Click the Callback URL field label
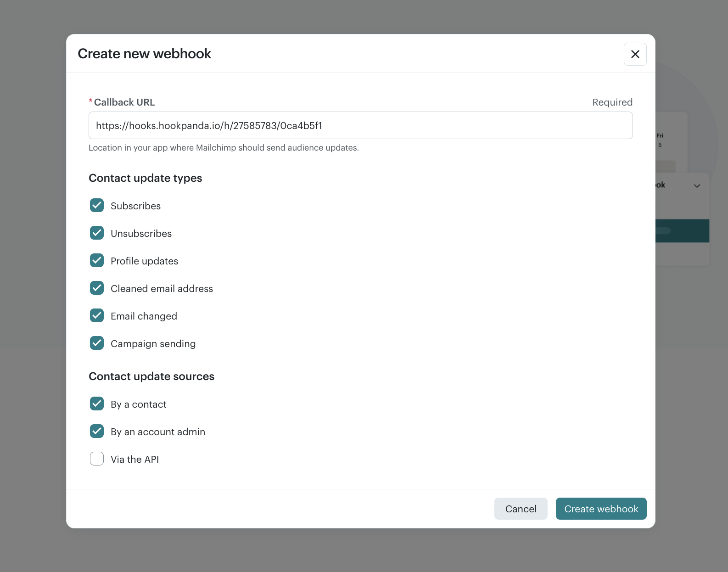Image resolution: width=728 pixels, height=572 pixels. (124, 102)
